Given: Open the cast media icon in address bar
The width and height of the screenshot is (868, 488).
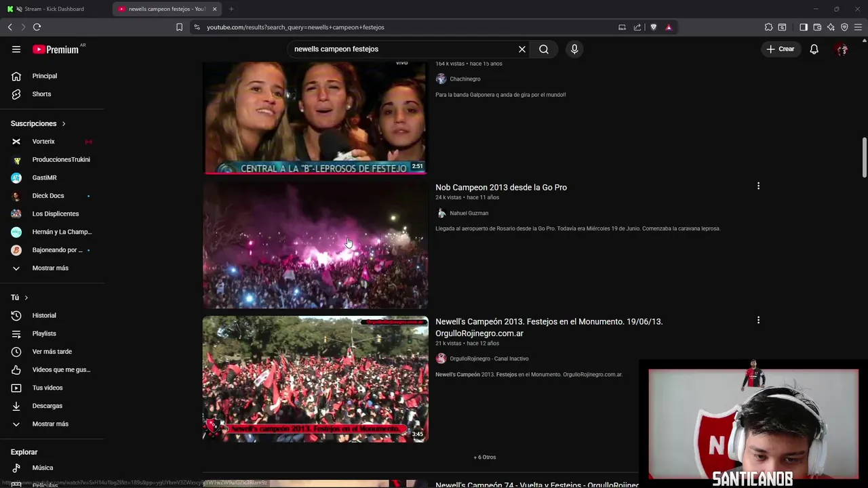Looking at the screenshot, I should (622, 27).
